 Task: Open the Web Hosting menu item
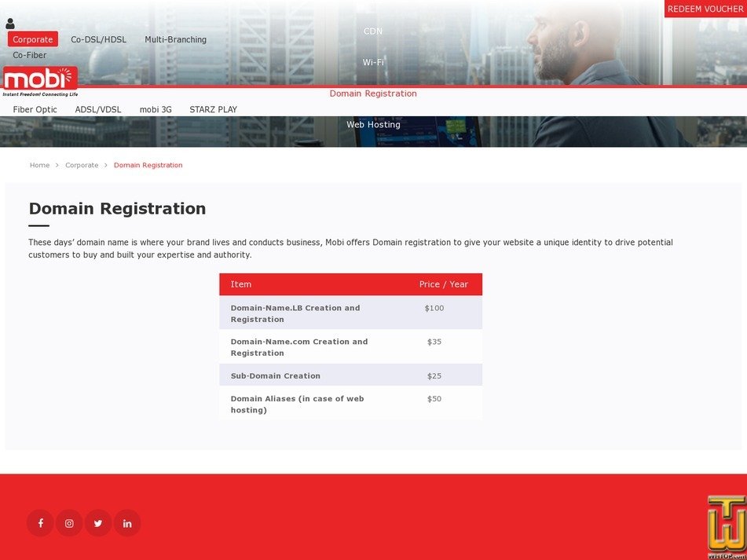(x=373, y=124)
